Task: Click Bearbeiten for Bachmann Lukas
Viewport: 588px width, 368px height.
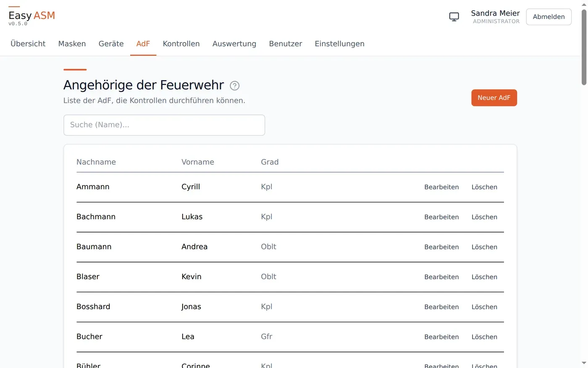Action: [x=441, y=217]
